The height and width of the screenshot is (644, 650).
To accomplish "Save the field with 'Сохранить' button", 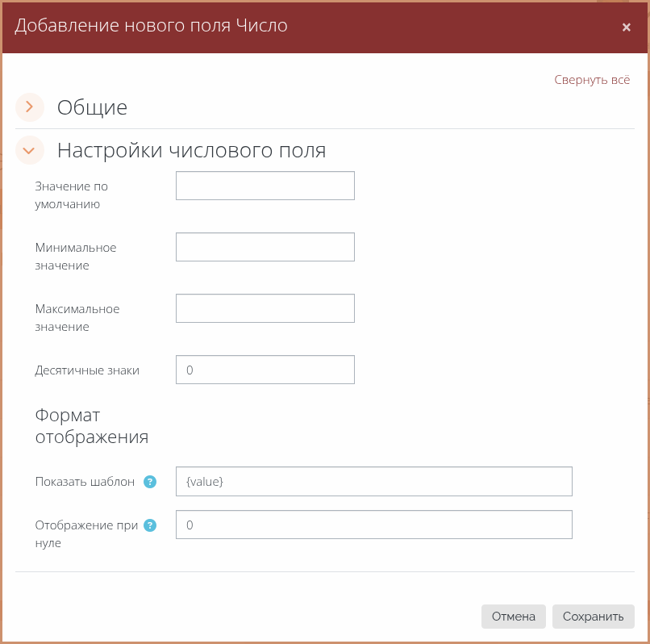I will click(593, 617).
